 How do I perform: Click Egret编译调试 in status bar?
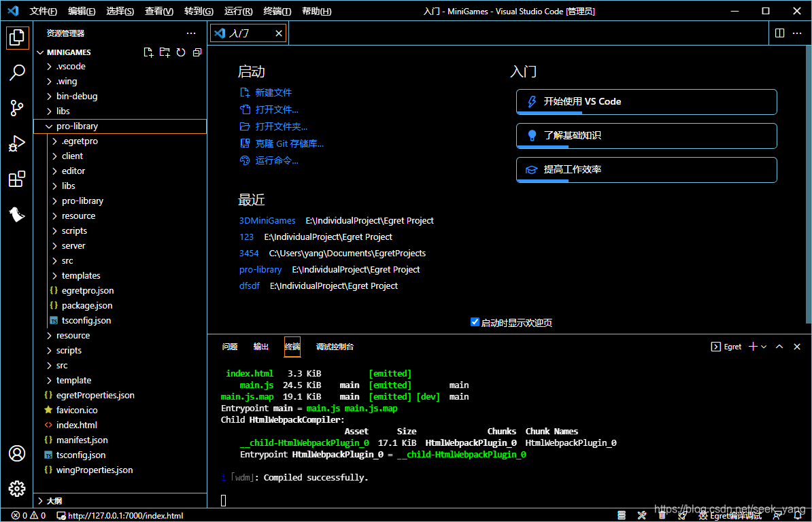click(x=730, y=515)
